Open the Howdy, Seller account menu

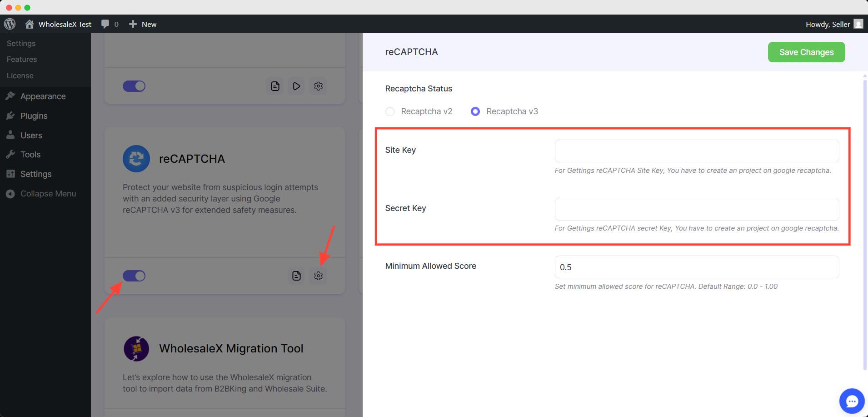pyautogui.click(x=833, y=24)
